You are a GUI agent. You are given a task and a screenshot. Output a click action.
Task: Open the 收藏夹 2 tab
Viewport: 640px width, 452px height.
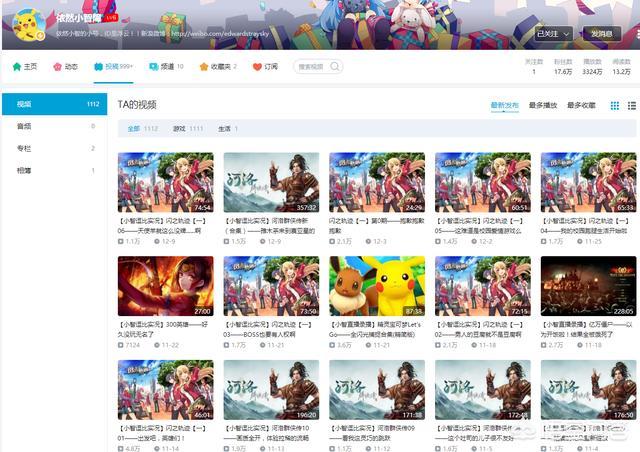point(218,67)
